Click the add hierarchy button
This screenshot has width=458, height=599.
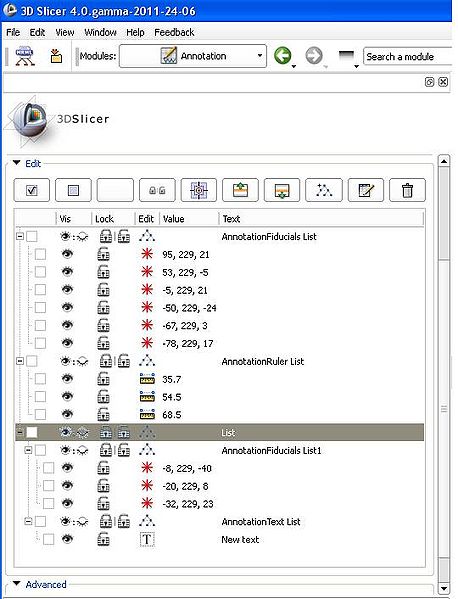point(324,190)
